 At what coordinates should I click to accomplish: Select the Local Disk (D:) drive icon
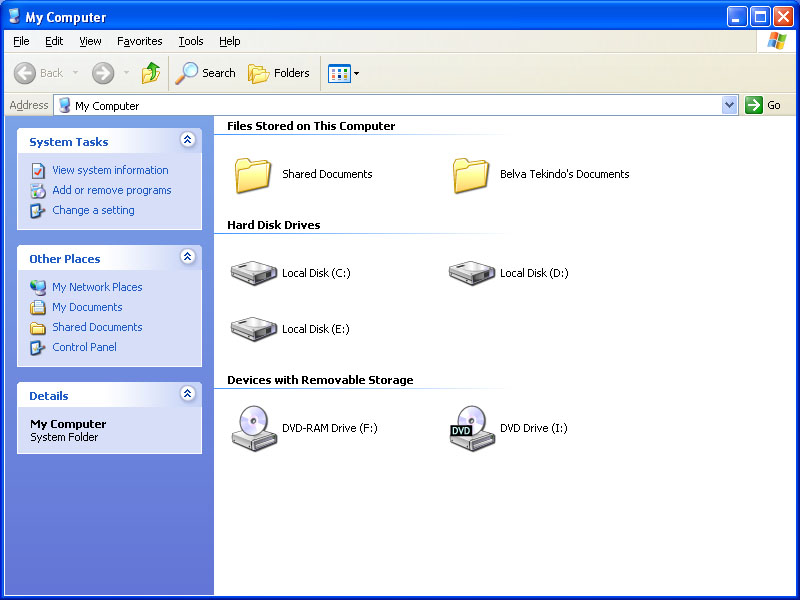point(471,273)
